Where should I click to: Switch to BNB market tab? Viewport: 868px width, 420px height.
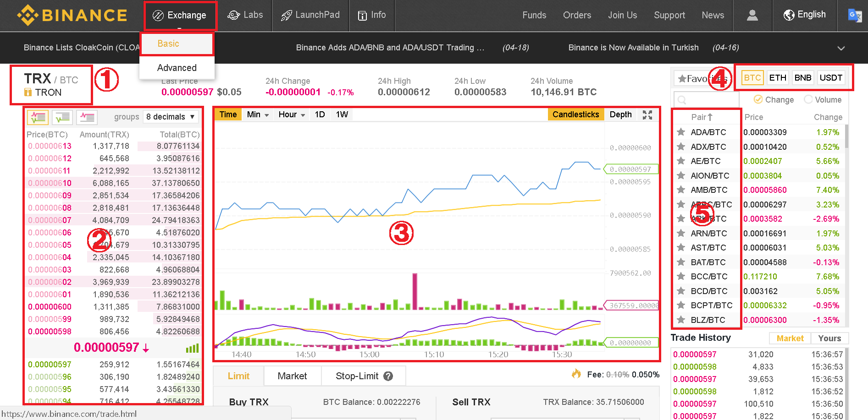tap(803, 78)
